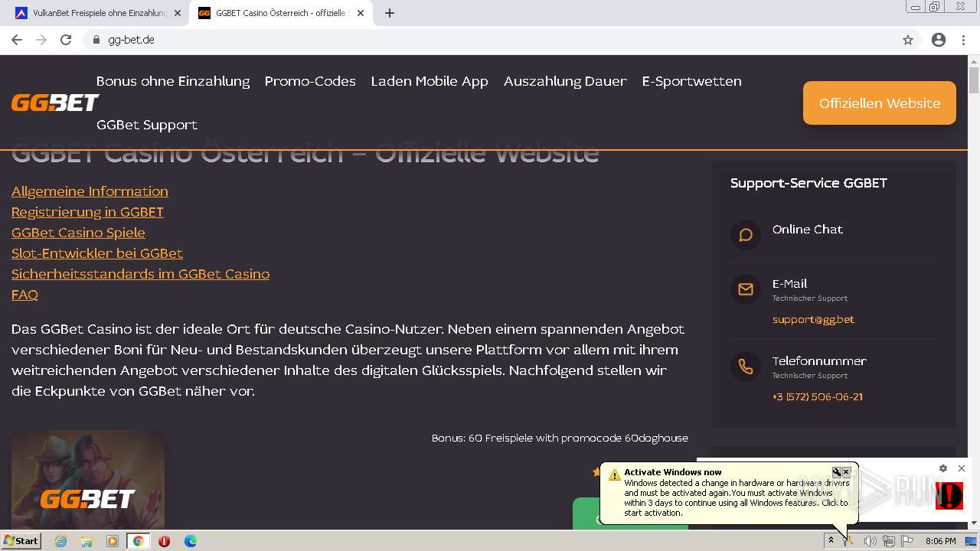980x551 pixels.
Task: Jump to Slot-Entwickler bei GGBet section
Action: coord(97,253)
